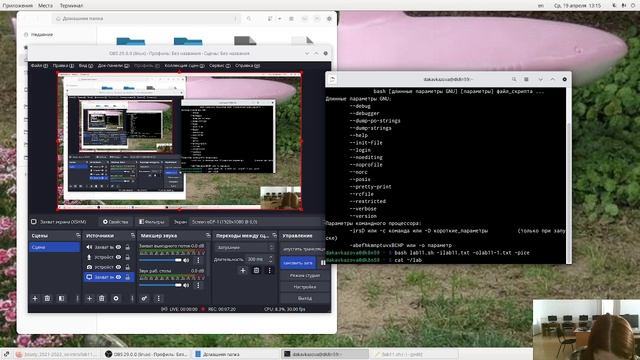The height and width of the screenshot is (360, 640).
Task: Adjust Звук раб. стола volume slider
Action: (x=160, y=285)
